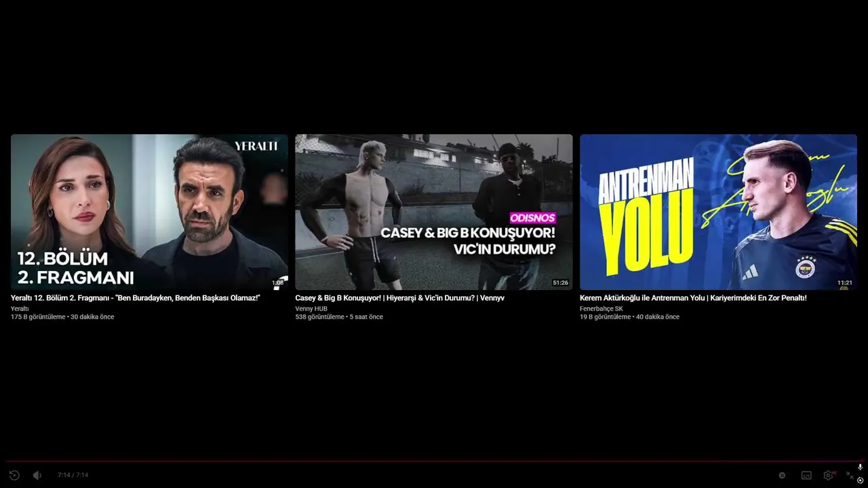Click the circular record overlay icon
Image resolution: width=868 pixels, height=488 pixels.
(860, 481)
